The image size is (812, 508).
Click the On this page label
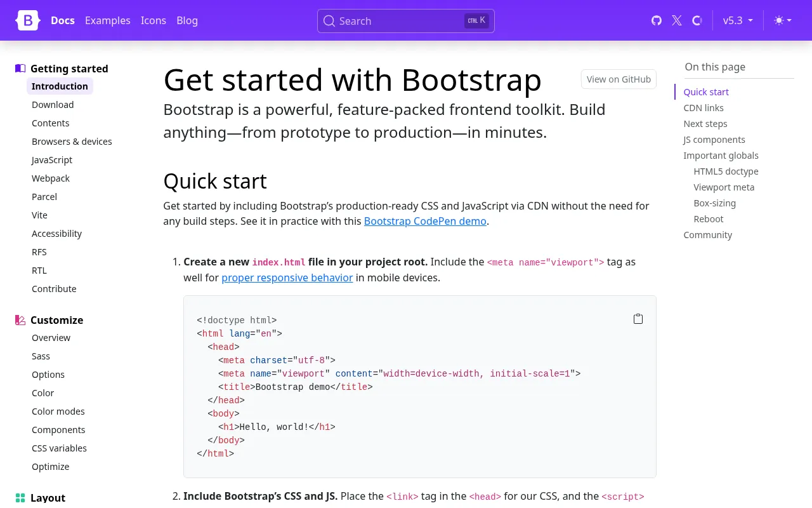point(715,67)
